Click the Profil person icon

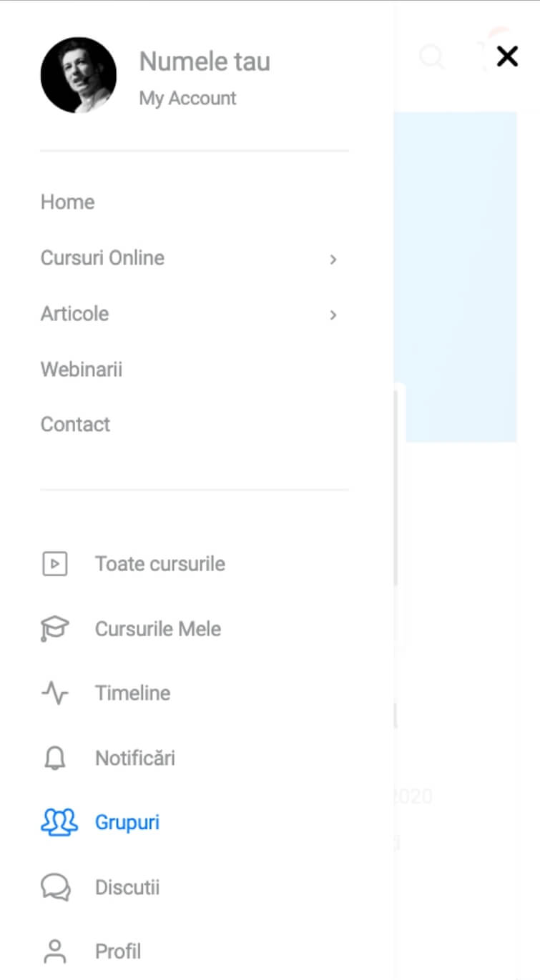point(55,951)
